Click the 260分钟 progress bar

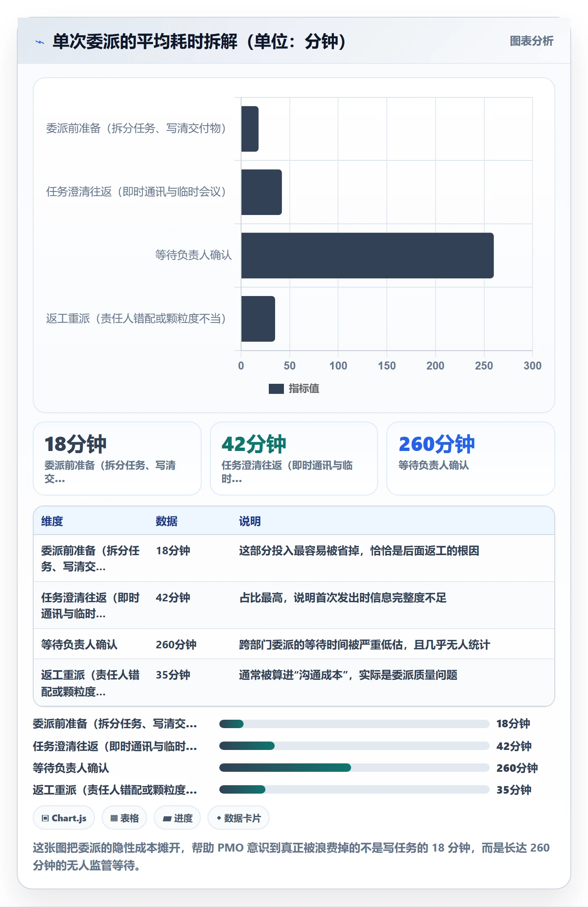354,768
